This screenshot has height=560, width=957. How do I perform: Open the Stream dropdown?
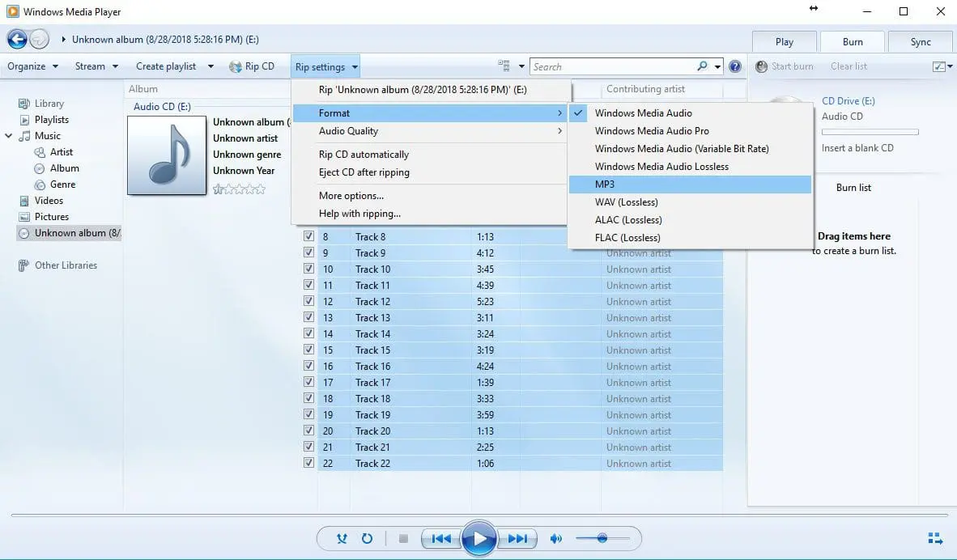point(96,66)
